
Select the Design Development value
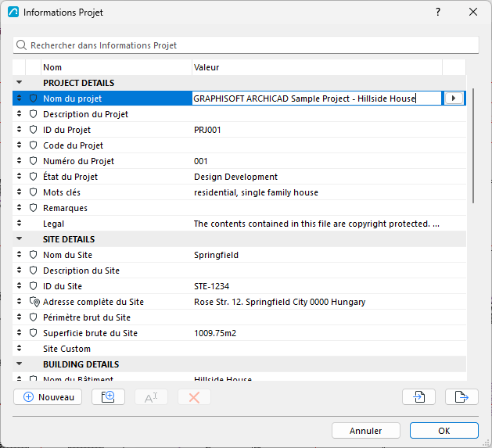[235, 177]
